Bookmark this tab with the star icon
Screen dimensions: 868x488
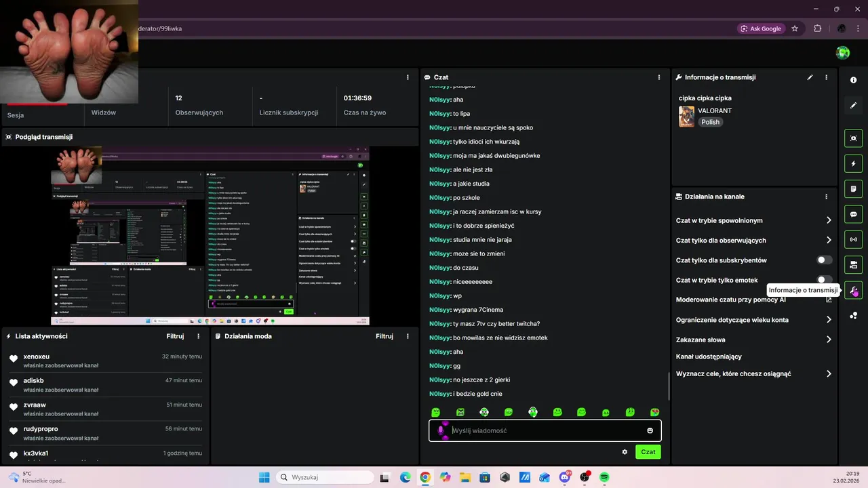coord(795,28)
